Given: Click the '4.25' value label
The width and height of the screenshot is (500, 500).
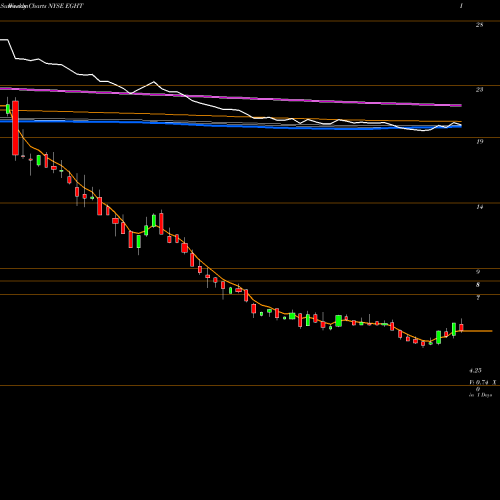Looking at the screenshot, I should point(475,370).
